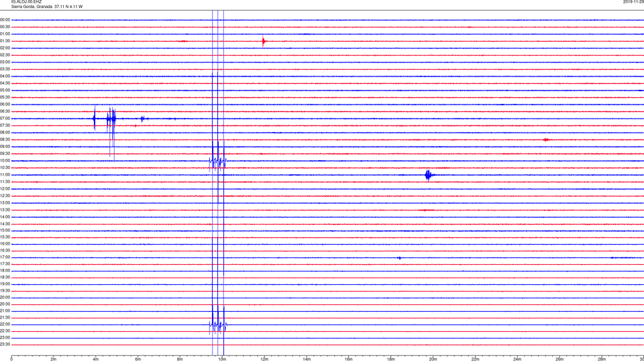Select the 23:30 trace time label

(5, 345)
